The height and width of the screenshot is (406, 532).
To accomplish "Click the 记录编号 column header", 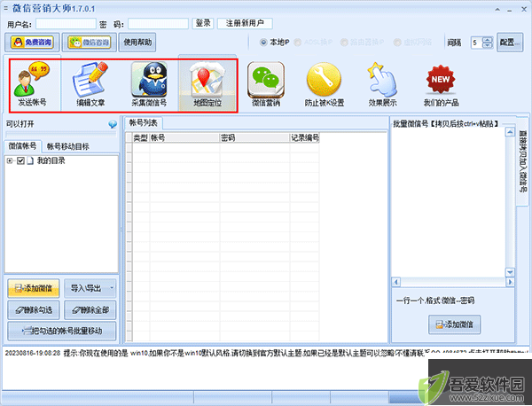I will [305, 137].
